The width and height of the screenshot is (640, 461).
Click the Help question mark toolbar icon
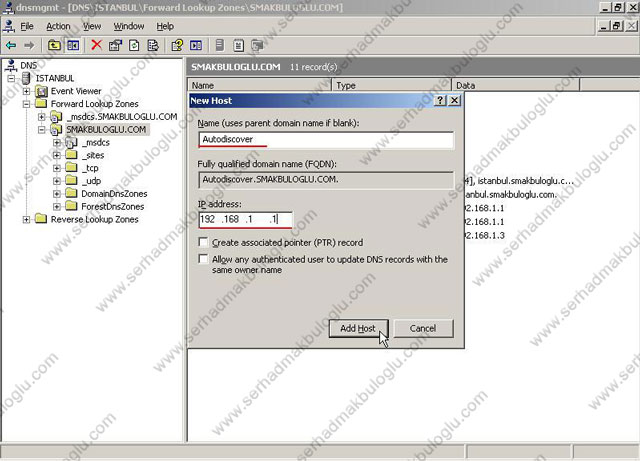177,45
